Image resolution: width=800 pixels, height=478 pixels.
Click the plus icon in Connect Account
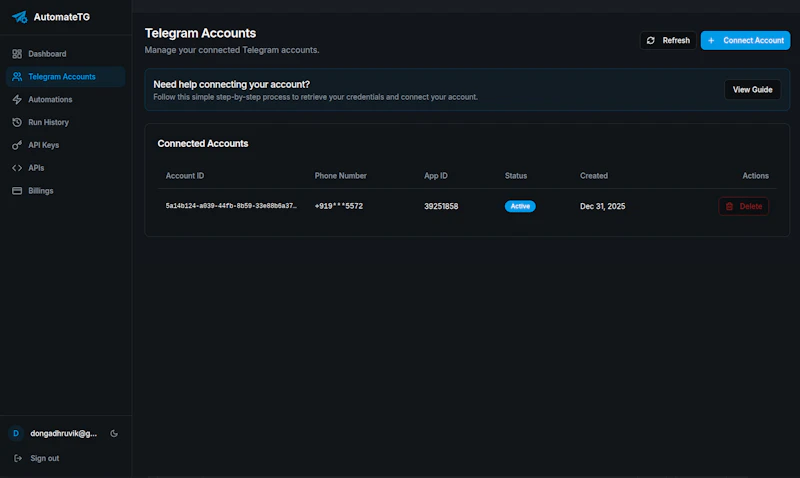pyautogui.click(x=711, y=40)
